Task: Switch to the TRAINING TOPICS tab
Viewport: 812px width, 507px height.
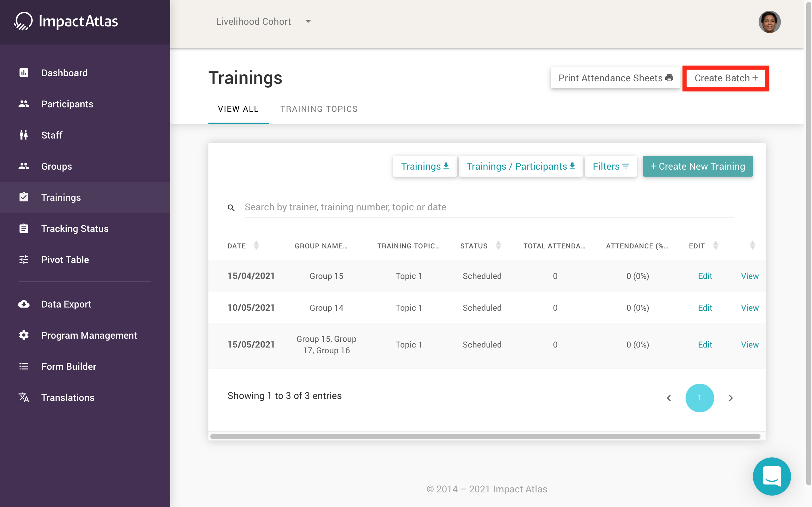Action: 319,109
